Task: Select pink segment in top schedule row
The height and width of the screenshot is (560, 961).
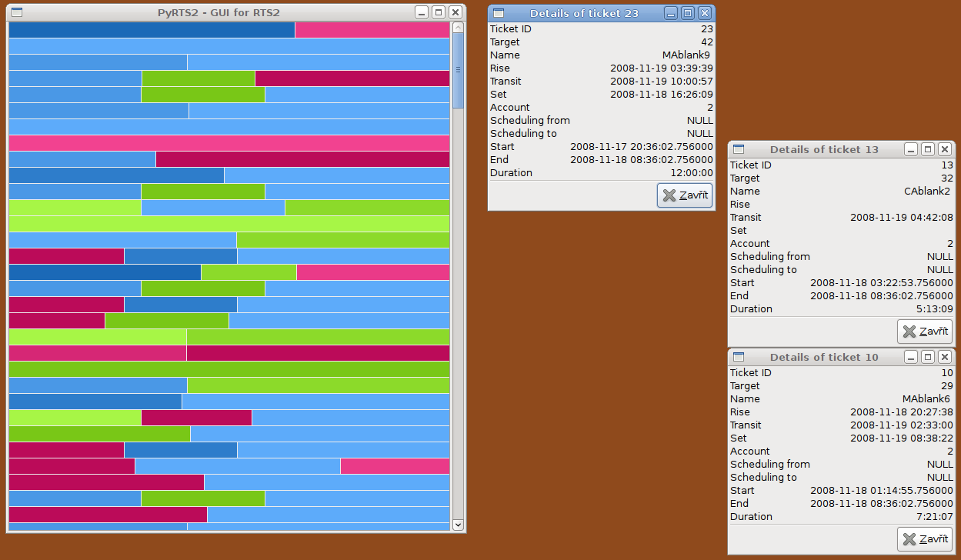Action: click(372, 30)
